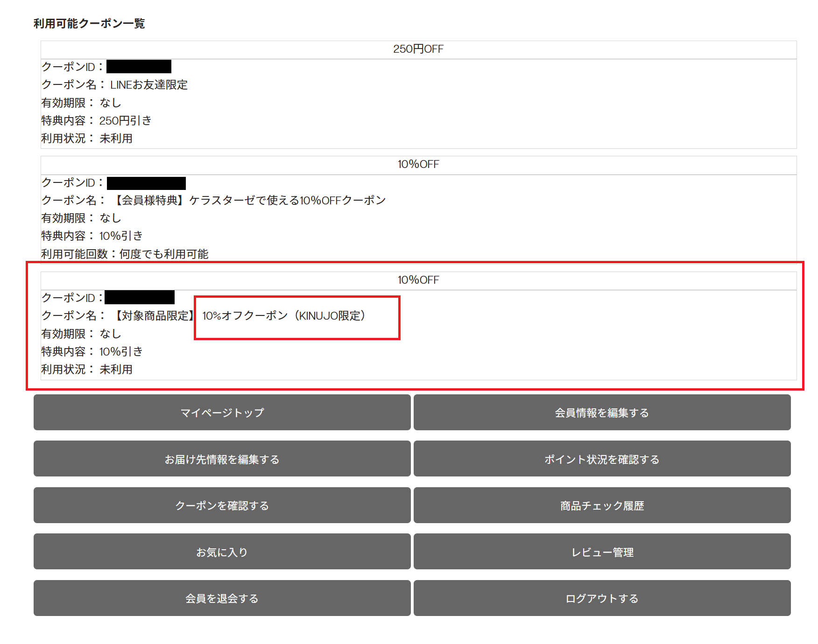
Task: Click the 10%オフクーポン（KINUJO限定） text
Action: tap(283, 316)
